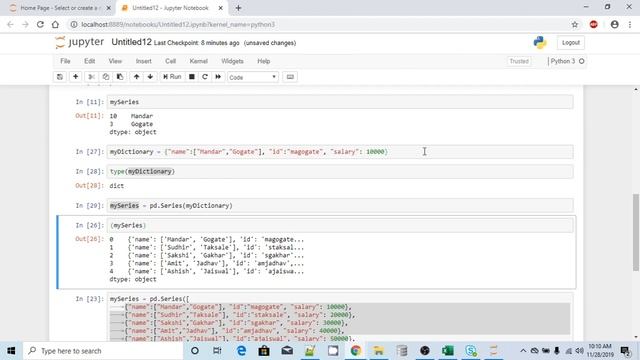Insert cell below with the plus icon
This screenshot has height=360, width=640.
76,77
